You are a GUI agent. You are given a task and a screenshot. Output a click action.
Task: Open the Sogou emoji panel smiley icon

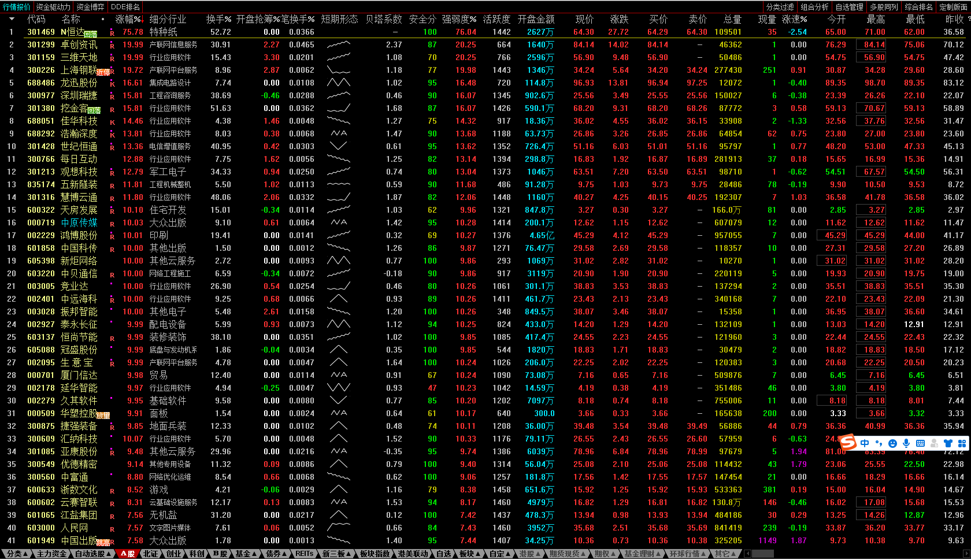pyautogui.click(x=892, y=443)
